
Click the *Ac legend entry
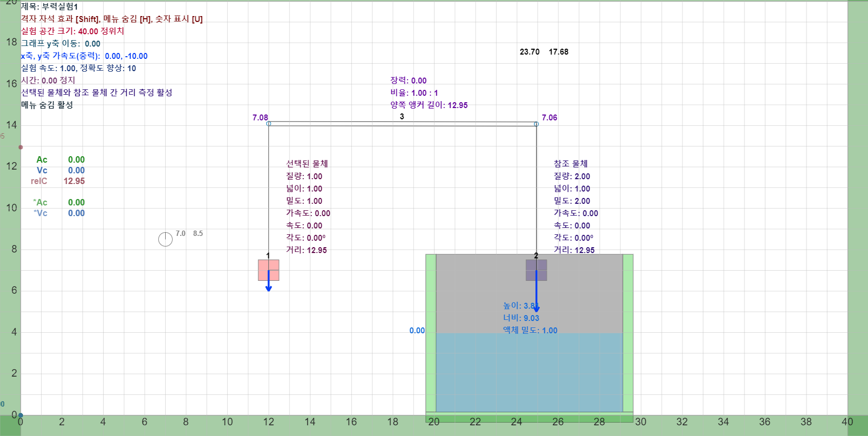click(59, 202)
